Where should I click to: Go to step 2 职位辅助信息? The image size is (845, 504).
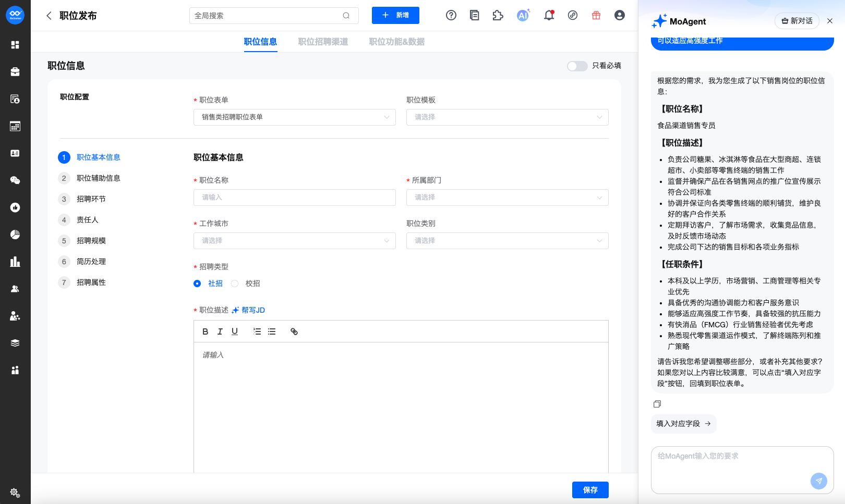tap(89, 178)
